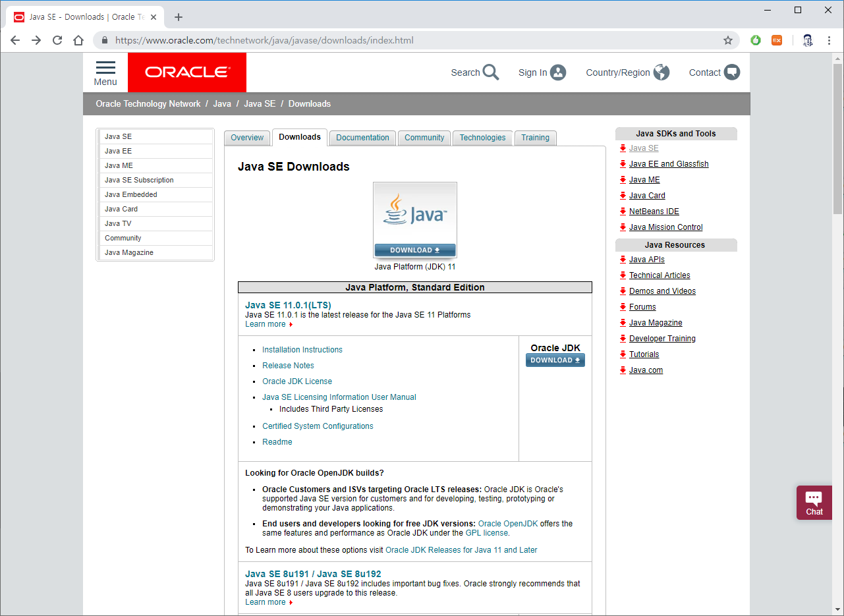Select Java SE in left sidebar
The width and height of the screenshot is (844, 616).
(x=156, y=136)
